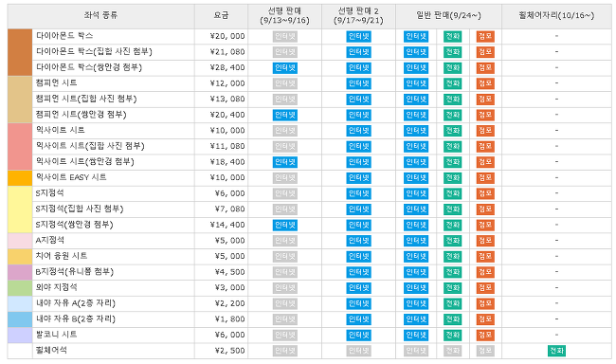Screen dimensions: 616x364
Task: Click the price ¥3,000
Action: pyautogui.click(x=229, y=288)
